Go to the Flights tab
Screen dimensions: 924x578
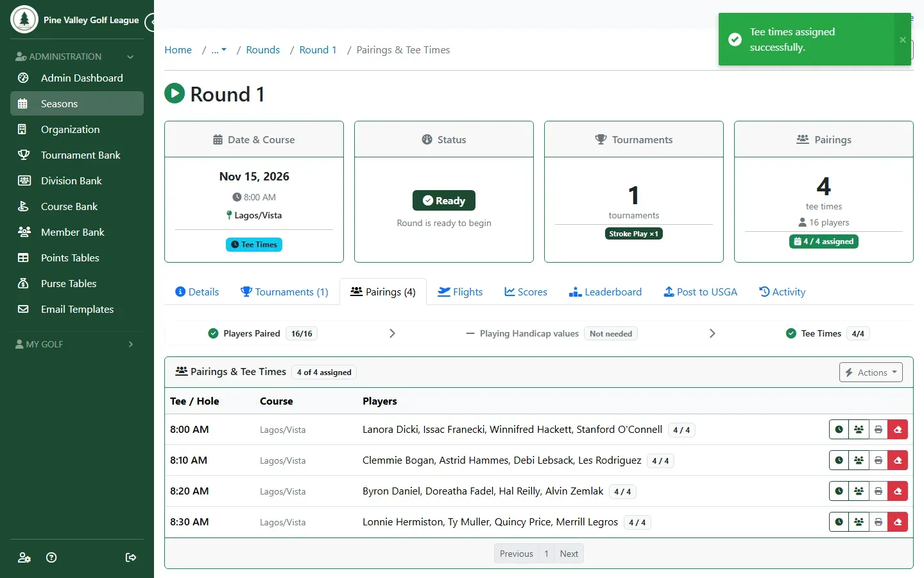[x=460, y=292]
